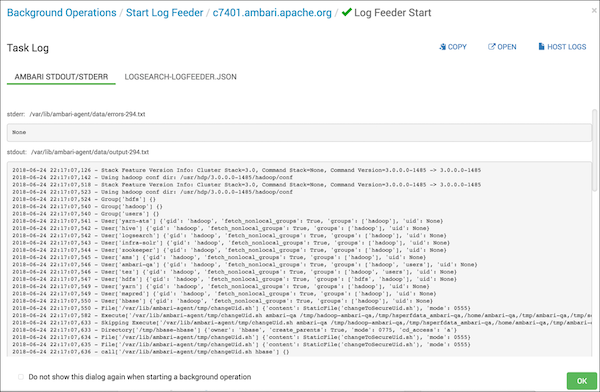Click the green checkmark status icon
The height and width of the screenshot is (392, 600).
[x=347, y=12]
